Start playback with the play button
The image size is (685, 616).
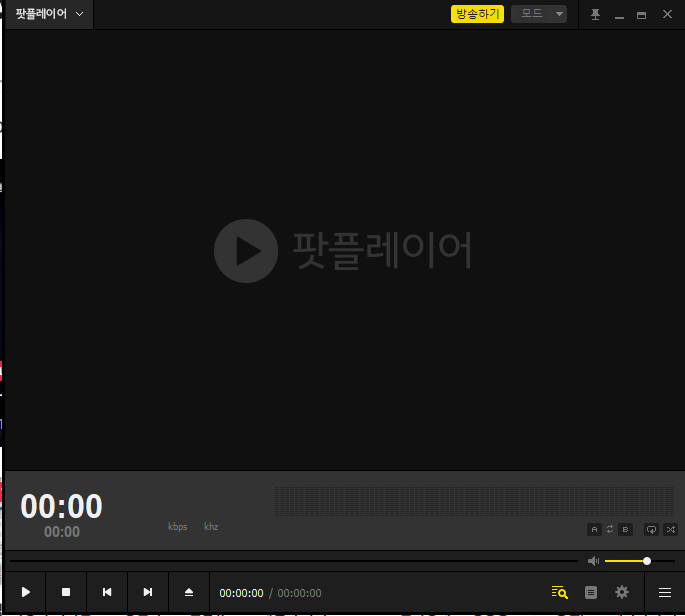[x=25, y=592]
